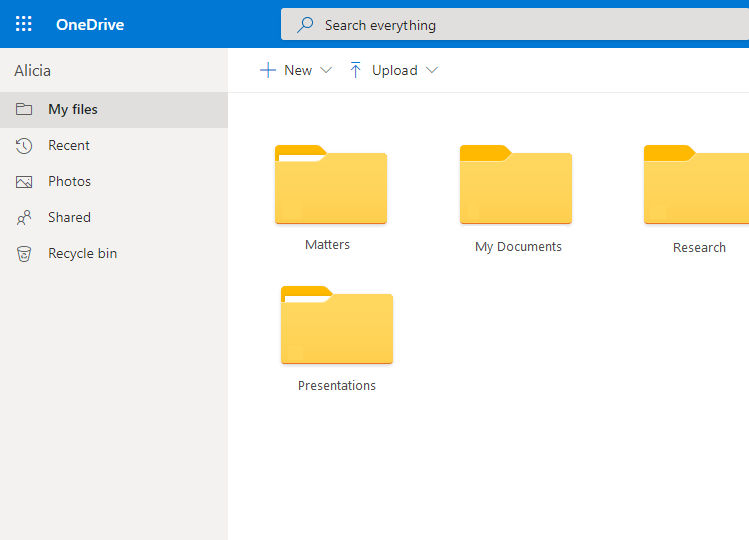Click the New button label
749x540 pixels.
click(298, 70)
